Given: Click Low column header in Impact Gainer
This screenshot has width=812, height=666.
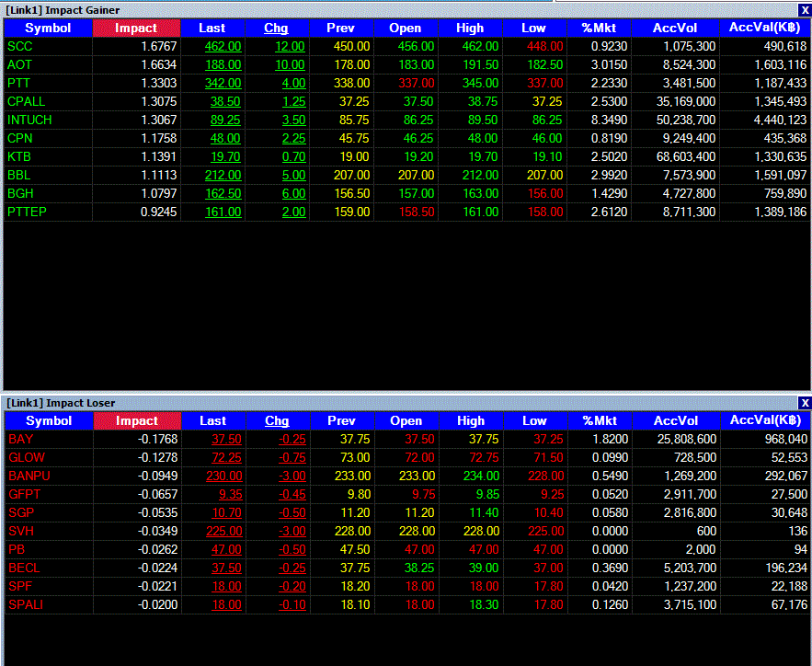Looking at the screenshot, I should 534,28.
